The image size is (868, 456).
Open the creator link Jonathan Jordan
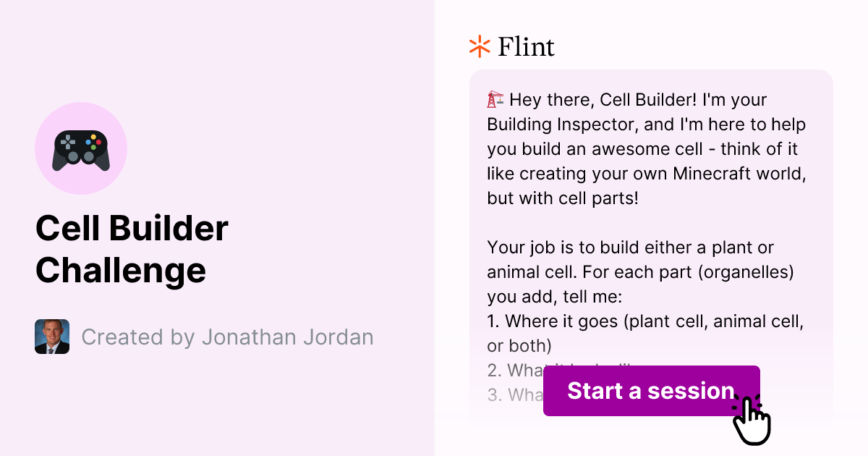(287, 337)
